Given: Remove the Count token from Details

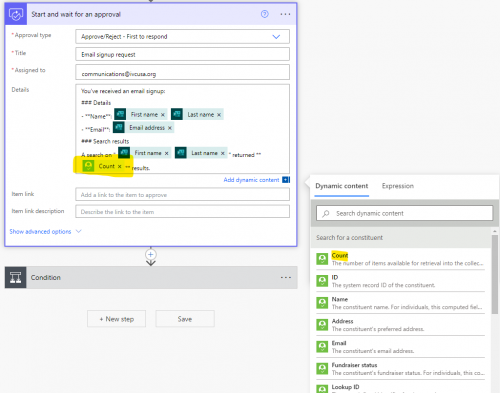Looking at the screenshot, I should point(119,166).
